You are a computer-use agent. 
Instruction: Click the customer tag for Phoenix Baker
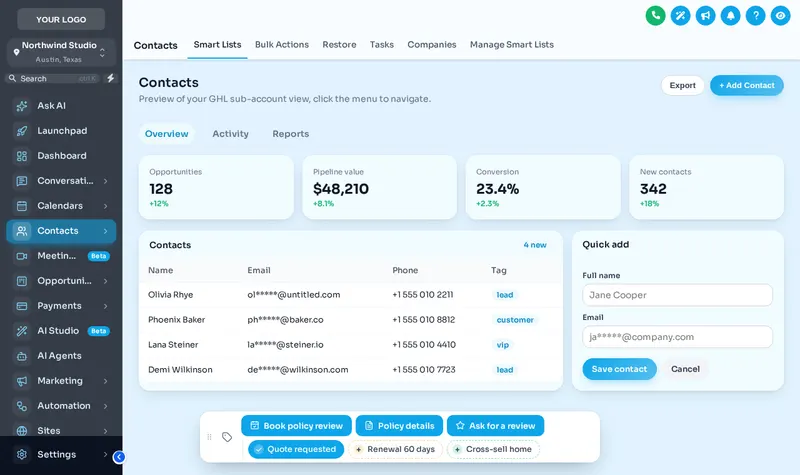[x=515, y=320]
